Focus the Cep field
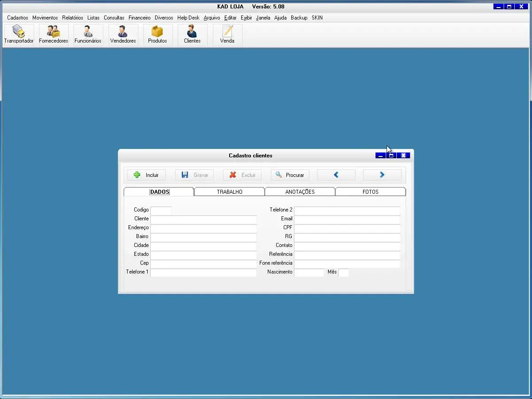This screenshot has width=532, height=399. [x=203, y=263]
